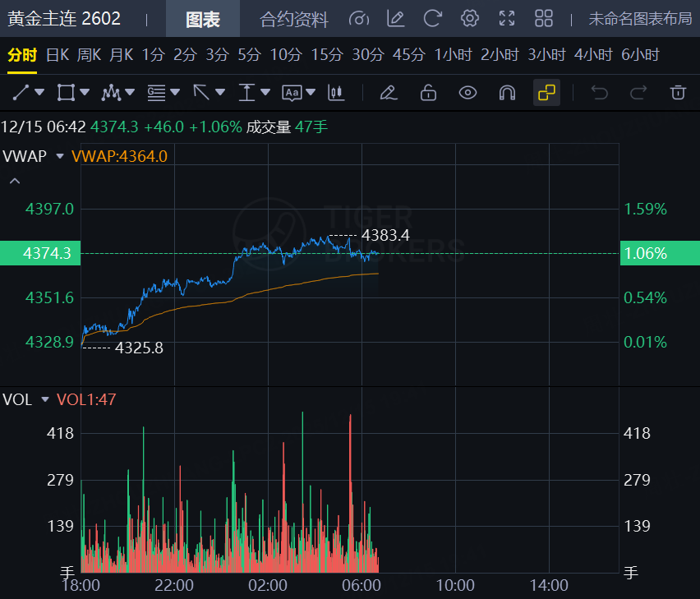
Task: Toggle drawing visibility eye icon
Action: point(467,93)
